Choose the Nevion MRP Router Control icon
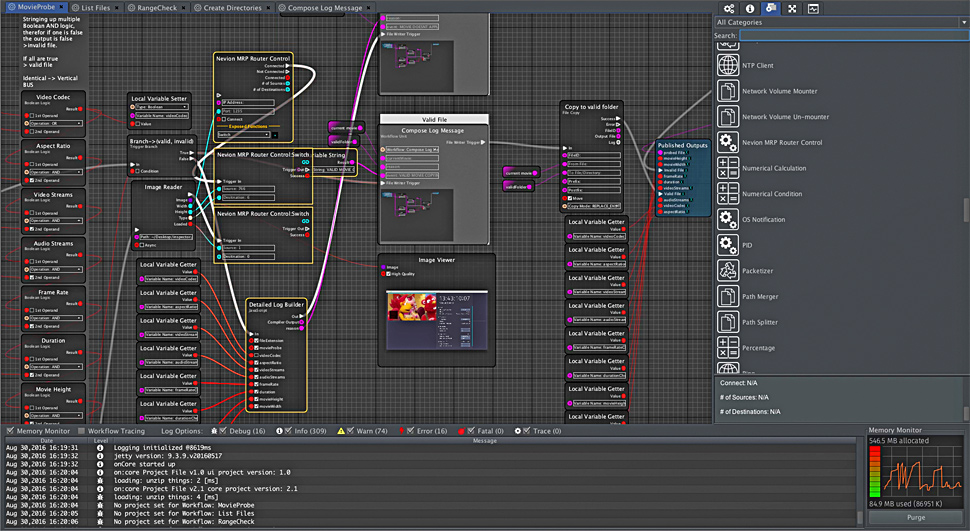 click(728, 143)
